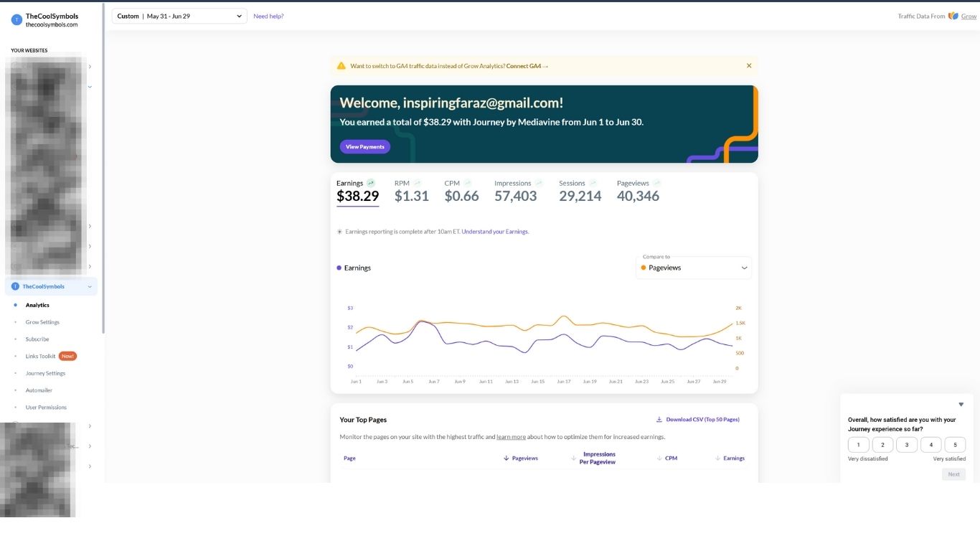
Task: Click the trend arrow icon beside RPM
Action: [x=417, y=183]
